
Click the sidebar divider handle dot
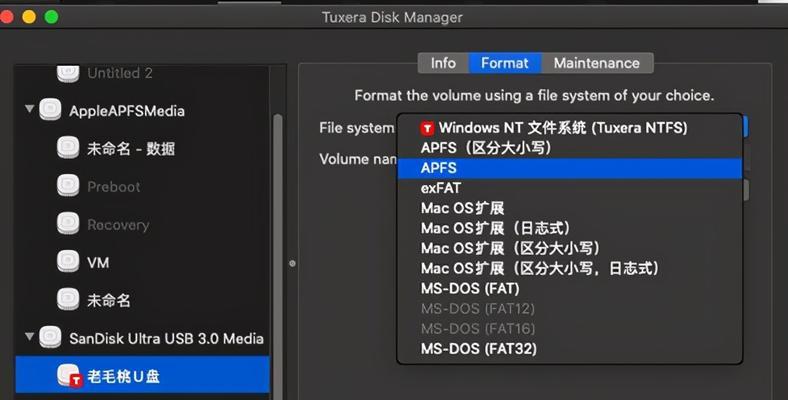pos(292,263)
